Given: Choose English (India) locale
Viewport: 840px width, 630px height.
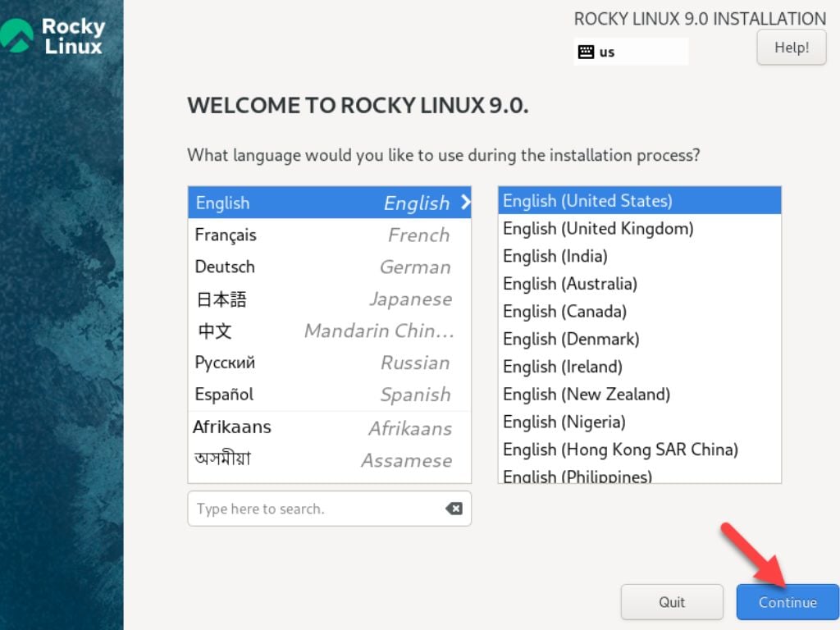Looking at the screenshot, I should [555, 257].
